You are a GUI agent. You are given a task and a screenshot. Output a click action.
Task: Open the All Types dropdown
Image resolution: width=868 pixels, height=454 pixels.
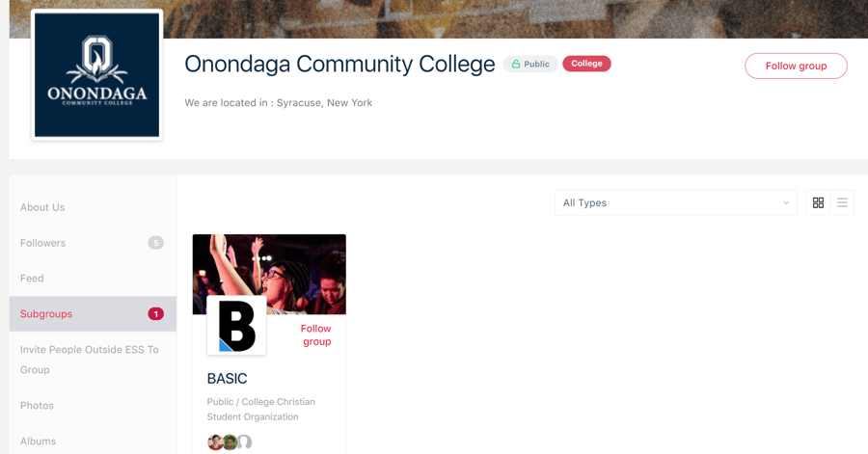[x=675, y=203]
